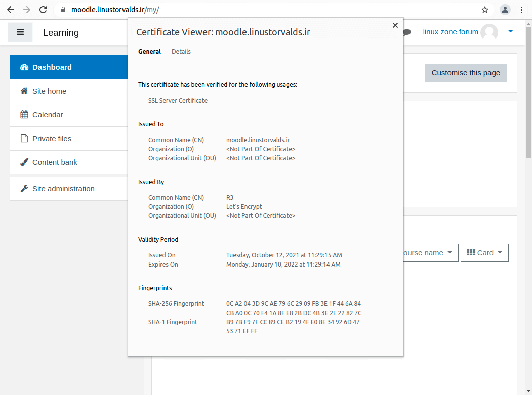Click the Site administration wrench icon
The height and width of the screenshot is (395, 532).
click(24, 189)
